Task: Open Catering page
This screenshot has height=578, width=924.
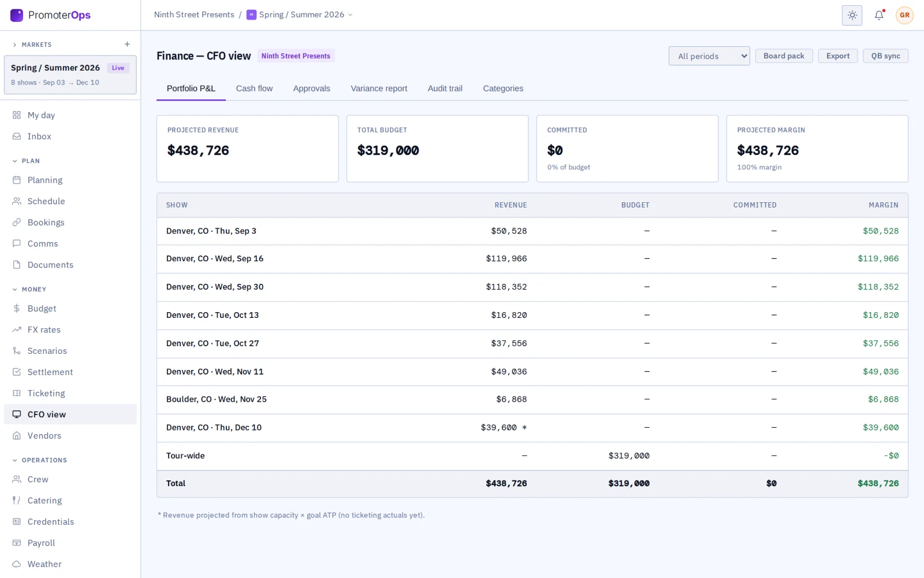Action: tap(70, 501)
